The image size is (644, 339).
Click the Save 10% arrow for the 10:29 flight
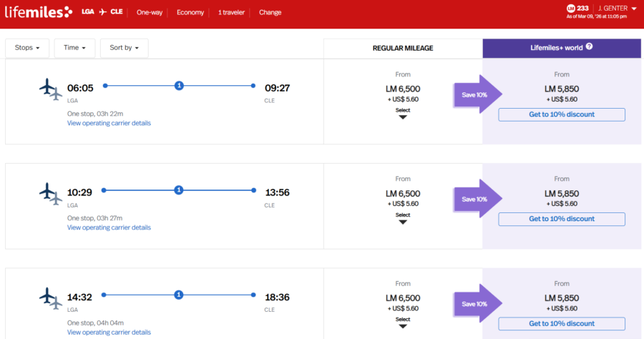[x=478, y=199]
